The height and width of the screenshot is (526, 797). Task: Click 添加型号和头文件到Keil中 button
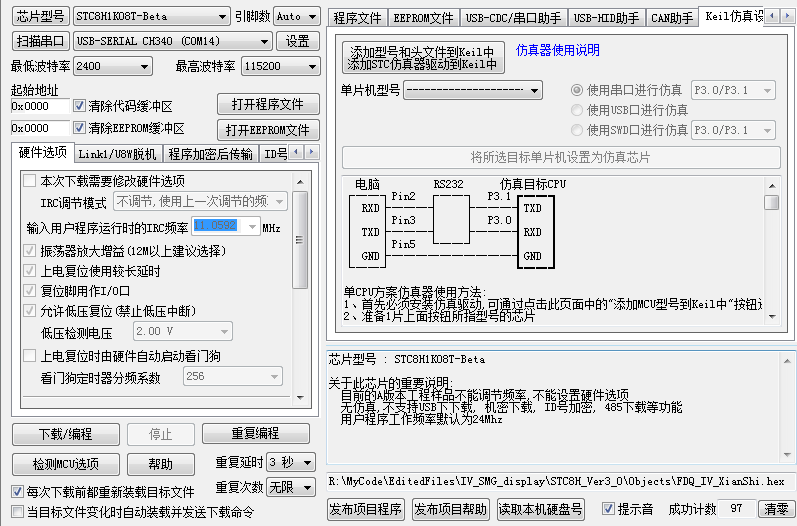point(423,58)
